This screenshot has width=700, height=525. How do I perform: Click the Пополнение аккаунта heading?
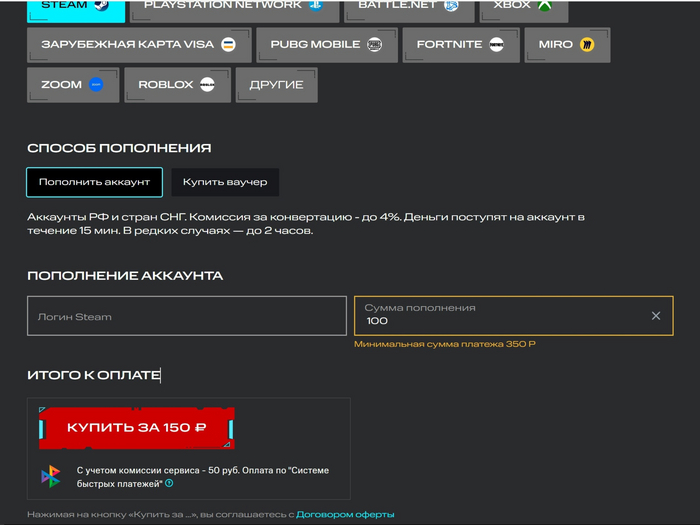[x=125, y=275]
